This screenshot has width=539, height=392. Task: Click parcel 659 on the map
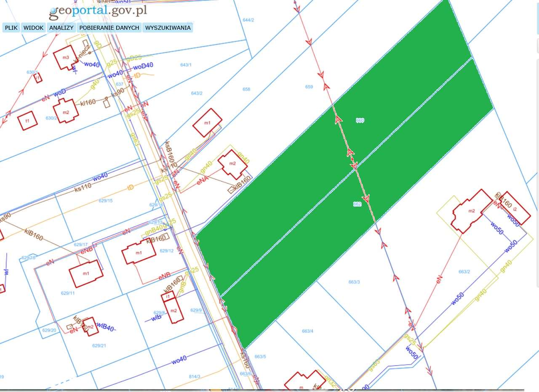309,86
